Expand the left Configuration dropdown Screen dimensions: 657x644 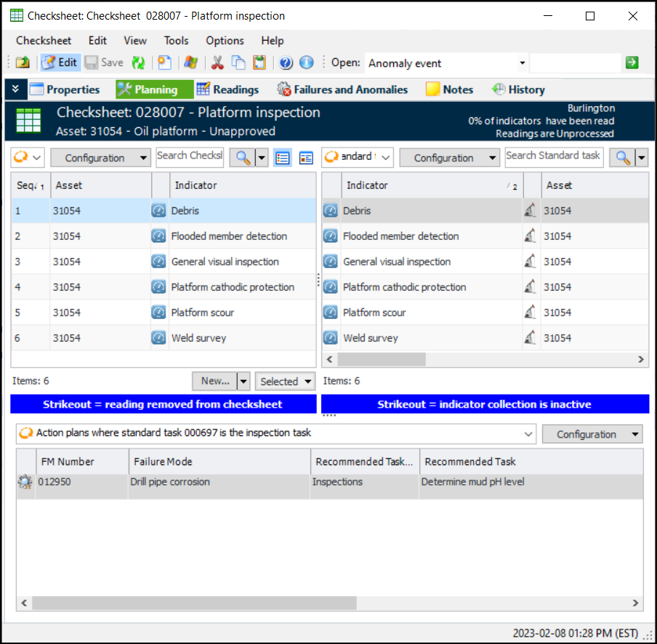pyautogui.click(x=100, y=158)
